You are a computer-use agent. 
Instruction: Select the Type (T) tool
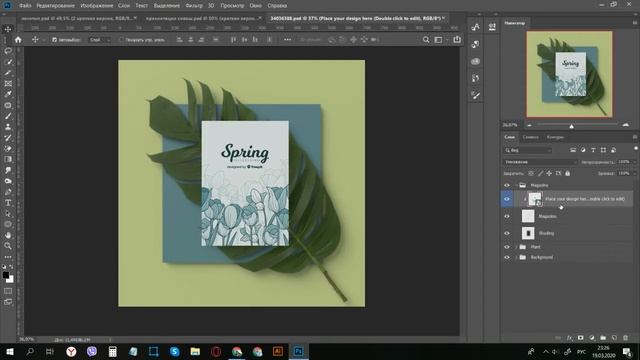pos(8,203)
